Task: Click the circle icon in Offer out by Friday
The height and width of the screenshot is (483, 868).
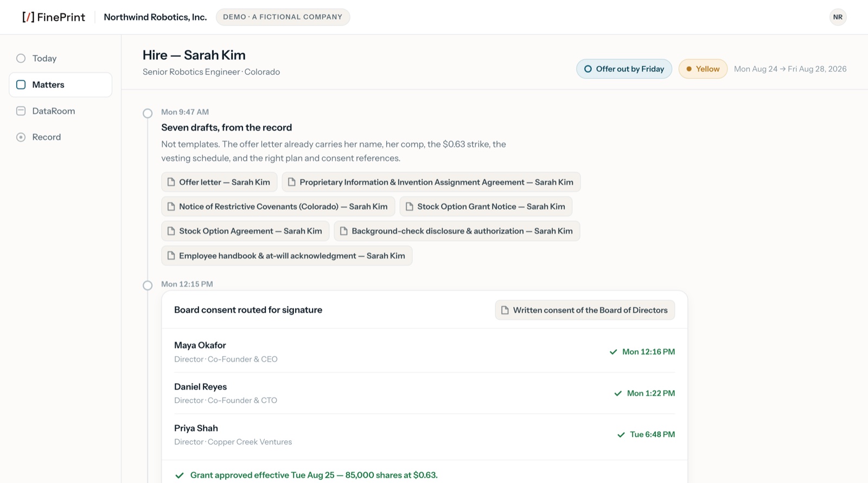Action: (x=588, y=69)
